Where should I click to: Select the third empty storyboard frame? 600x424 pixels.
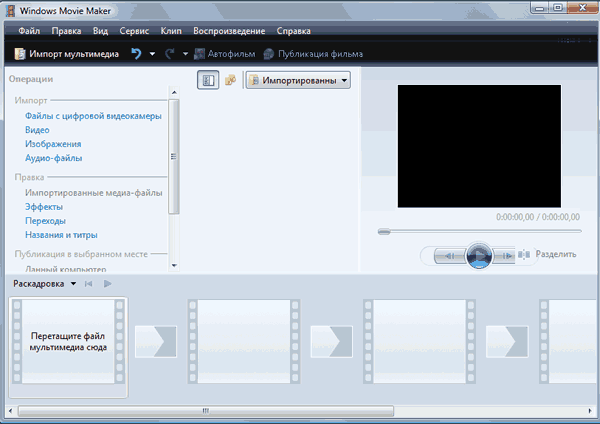click(419, 341)
